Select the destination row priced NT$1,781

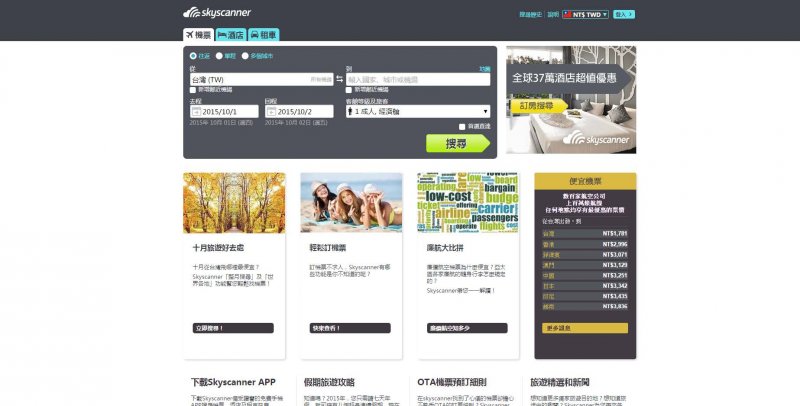(585, 234)
